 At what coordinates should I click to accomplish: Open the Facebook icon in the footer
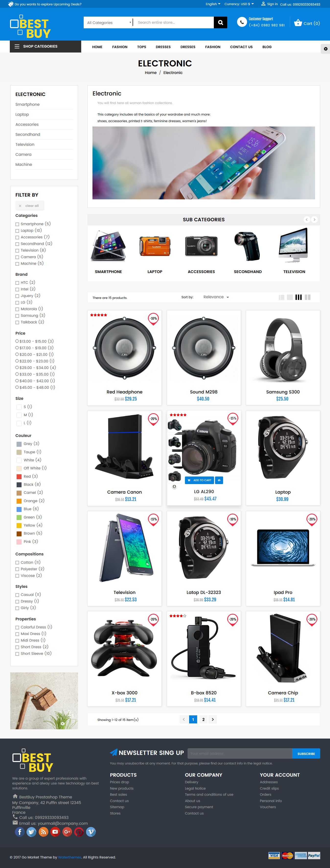(20, 832)
